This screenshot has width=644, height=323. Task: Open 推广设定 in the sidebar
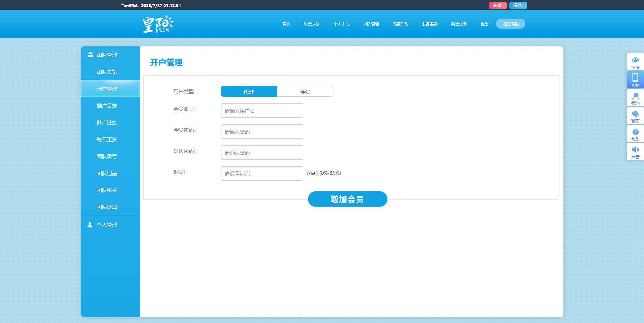tap(110, 106)
